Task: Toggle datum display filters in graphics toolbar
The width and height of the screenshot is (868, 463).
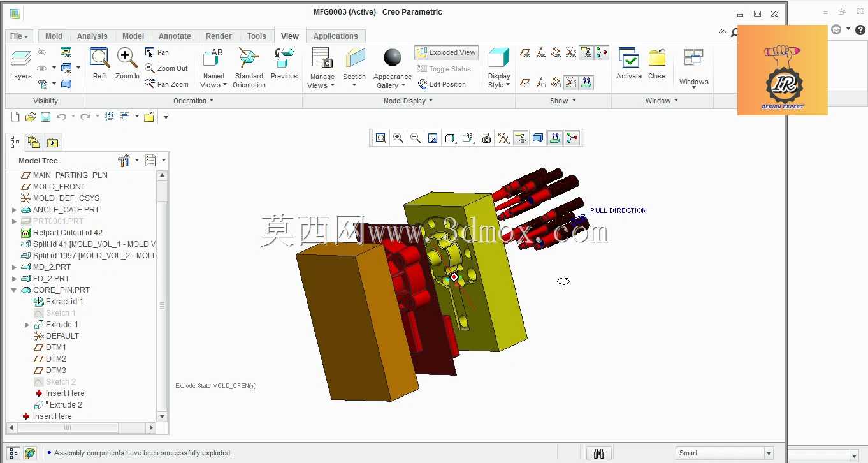Action: tap(503, 138)
